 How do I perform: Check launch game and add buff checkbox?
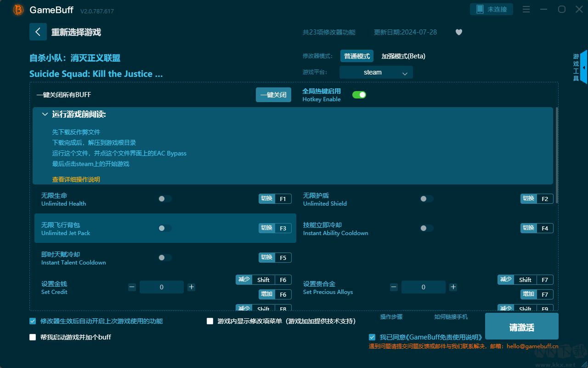pos(33,337)
